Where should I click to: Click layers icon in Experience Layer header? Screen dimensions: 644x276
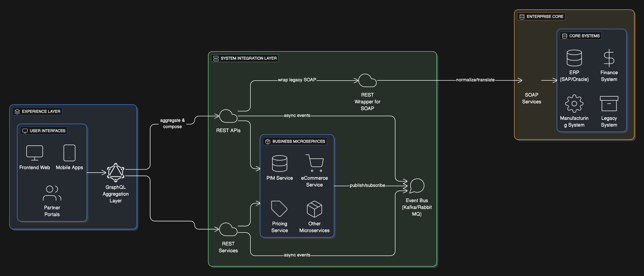17,111
